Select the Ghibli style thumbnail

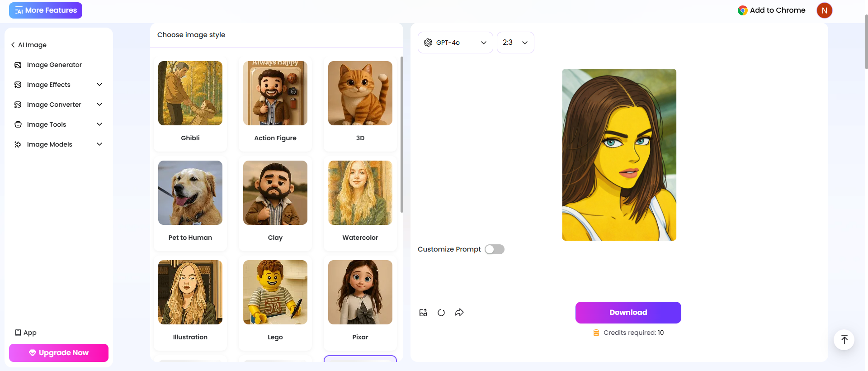click(190, 93)
